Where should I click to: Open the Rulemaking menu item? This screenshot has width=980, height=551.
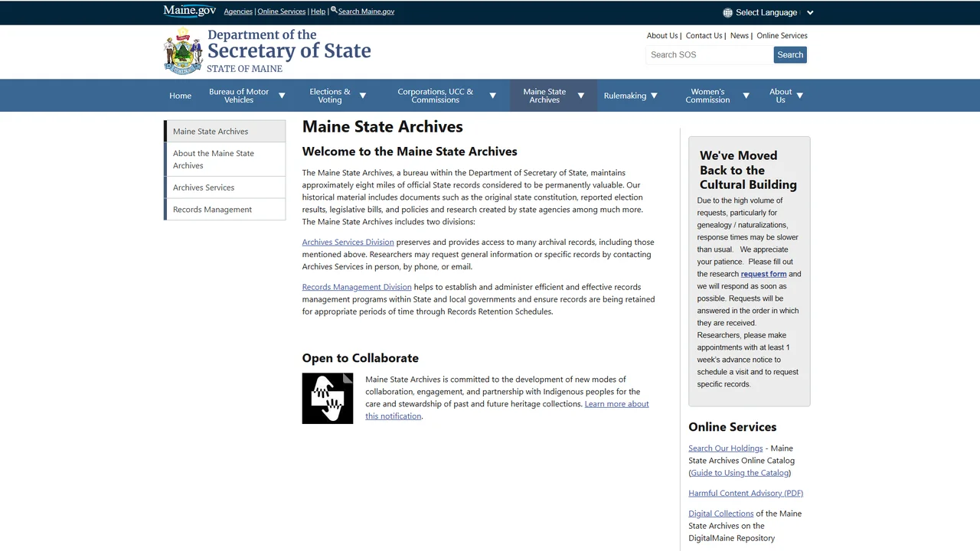click(625, 96)
